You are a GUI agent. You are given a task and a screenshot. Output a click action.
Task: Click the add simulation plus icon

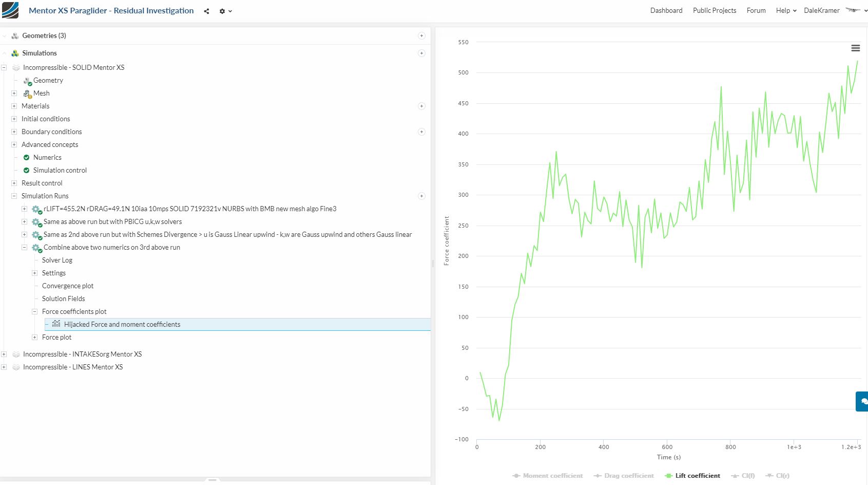tap(421, 53)
